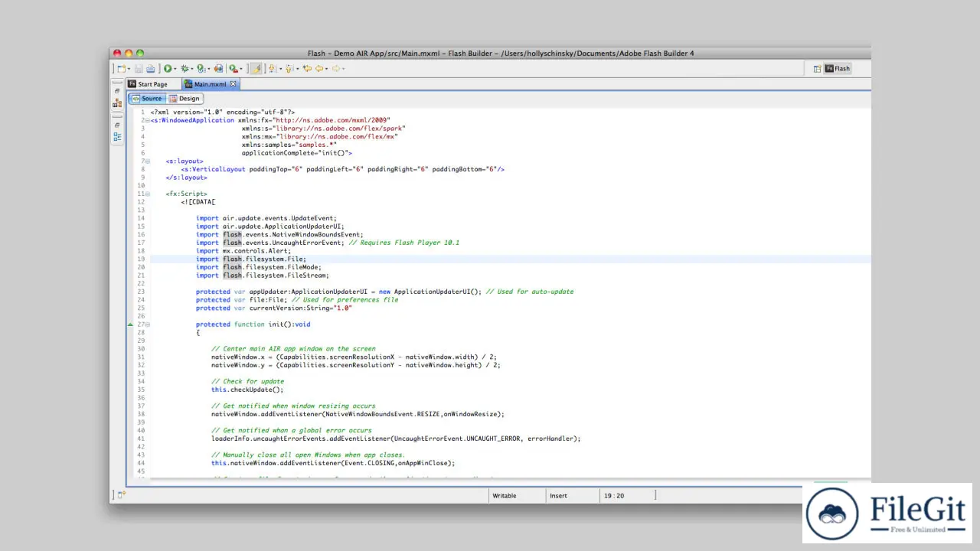Click 'import flash.filesystem.File;' on line 19
The image size is (980, 551).
point(251,259)
